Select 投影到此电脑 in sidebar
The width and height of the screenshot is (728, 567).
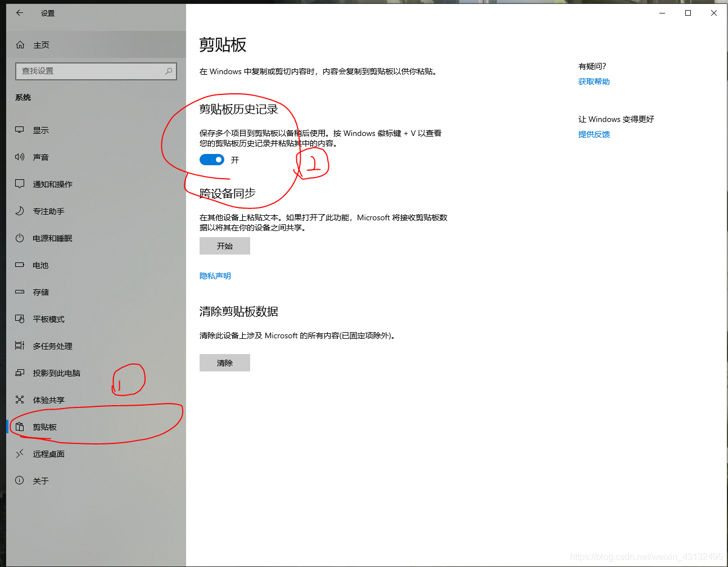tap(96, 373)
